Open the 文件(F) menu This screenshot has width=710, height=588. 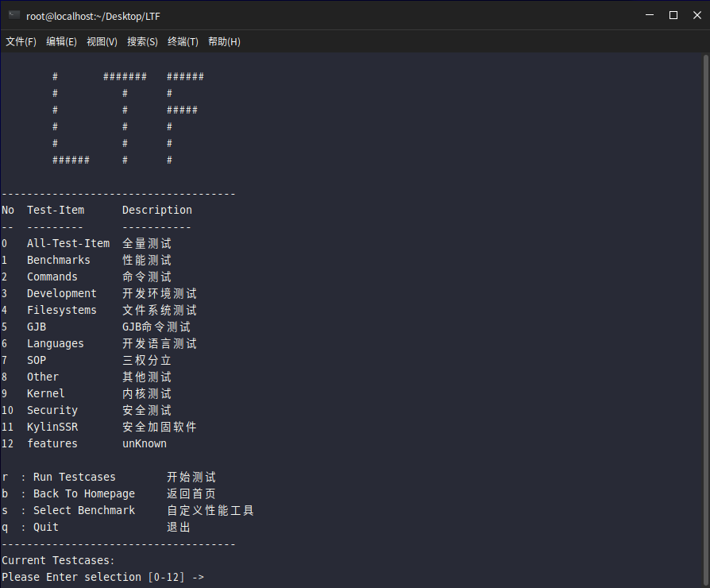(21, 41)
